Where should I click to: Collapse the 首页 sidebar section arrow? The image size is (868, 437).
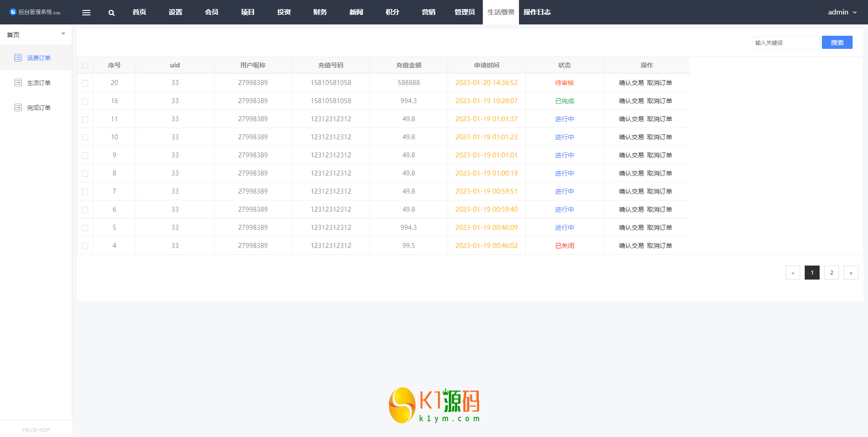tap(63, 34)
